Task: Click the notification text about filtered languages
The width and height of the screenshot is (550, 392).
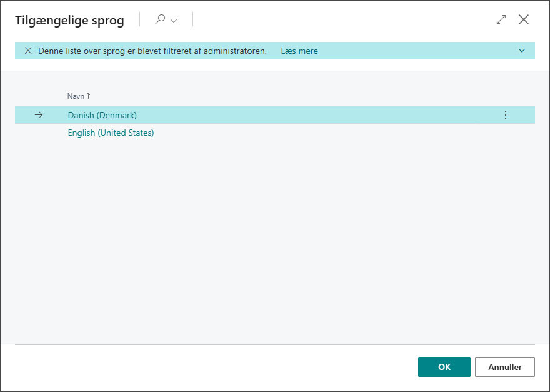Action: coord(152,51)
